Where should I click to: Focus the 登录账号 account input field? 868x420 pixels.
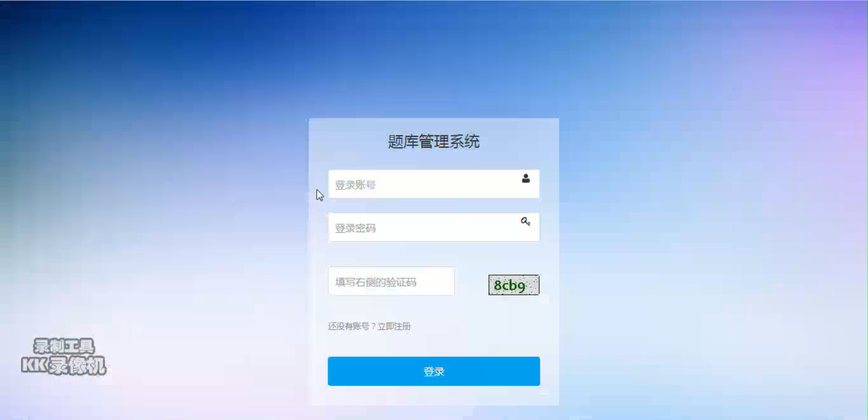(x=433, y=184)
